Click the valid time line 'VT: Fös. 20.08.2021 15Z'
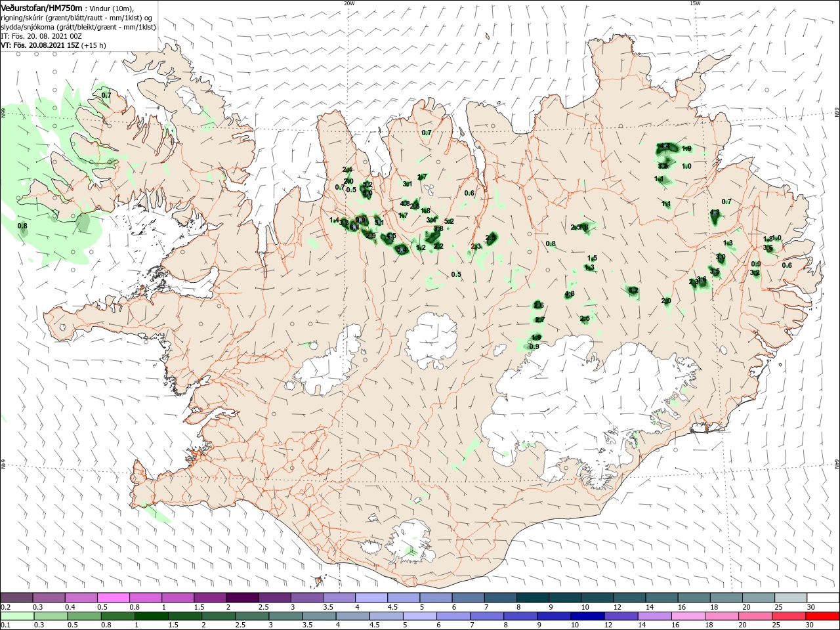 tap(40, 45)
